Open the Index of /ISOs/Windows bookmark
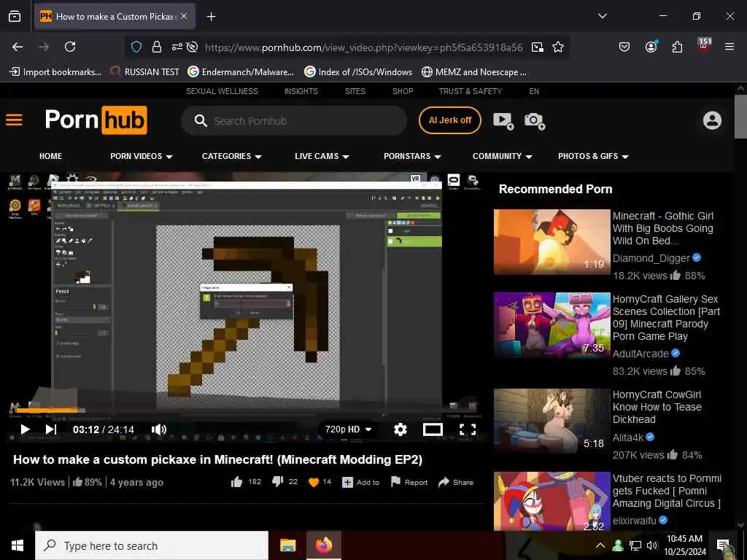This screenshot has width=747, height=560. pyautogui.click(x=358, y=72)
